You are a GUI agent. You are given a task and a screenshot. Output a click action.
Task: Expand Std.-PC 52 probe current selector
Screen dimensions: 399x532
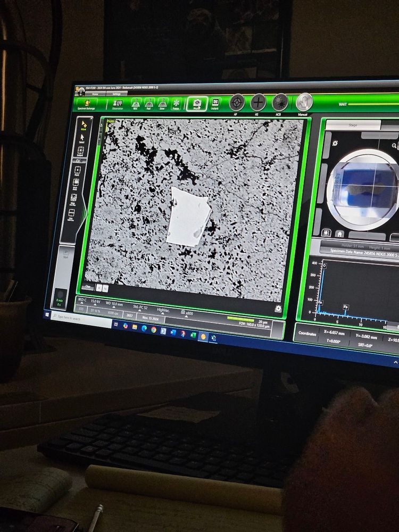click(140, 307)
